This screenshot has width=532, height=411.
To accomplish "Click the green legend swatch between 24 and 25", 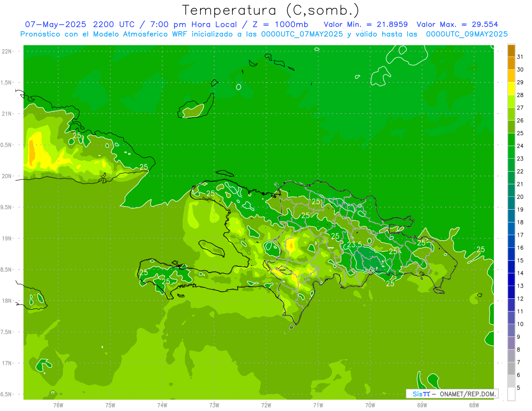I will (511, 140).
